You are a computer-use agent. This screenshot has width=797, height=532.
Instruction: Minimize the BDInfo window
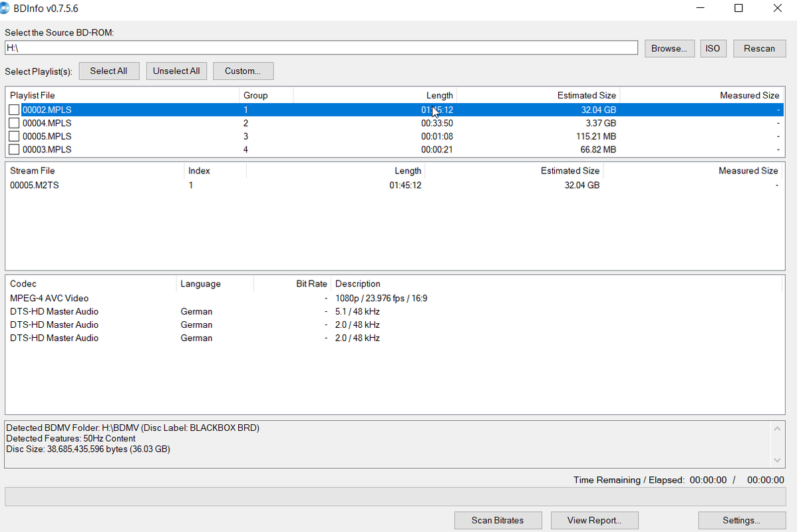click(x=700, y=8)
